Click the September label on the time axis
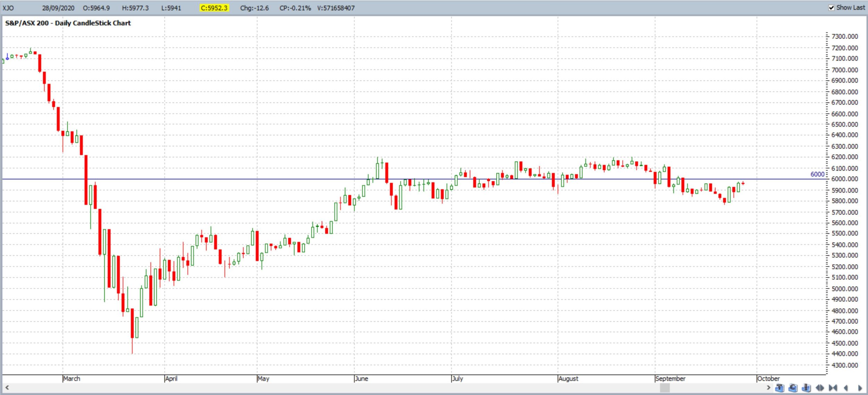 coord(670,378)
